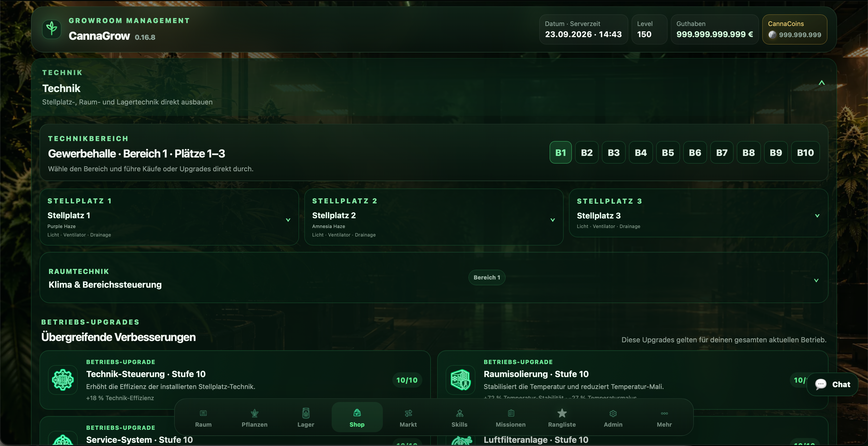Open the Skills tree icon
This screenshot has width=868, height=446.
point(459,413)
